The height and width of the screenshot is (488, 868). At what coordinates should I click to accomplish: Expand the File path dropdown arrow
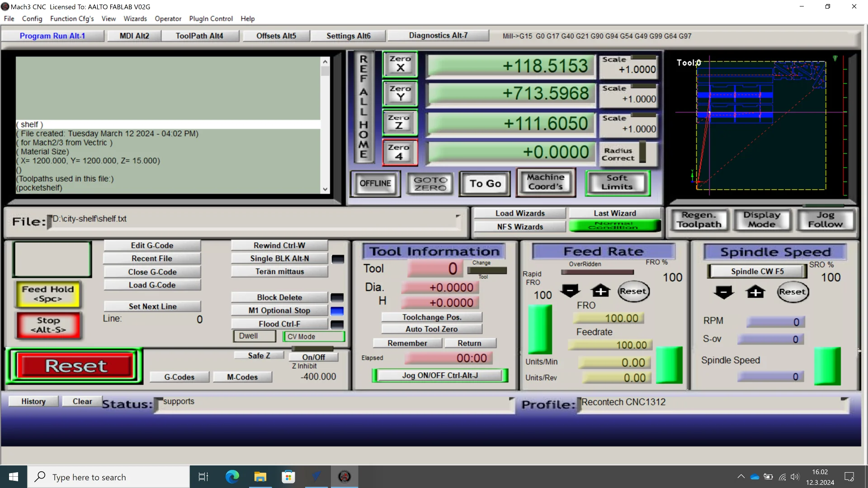(458, 216)
